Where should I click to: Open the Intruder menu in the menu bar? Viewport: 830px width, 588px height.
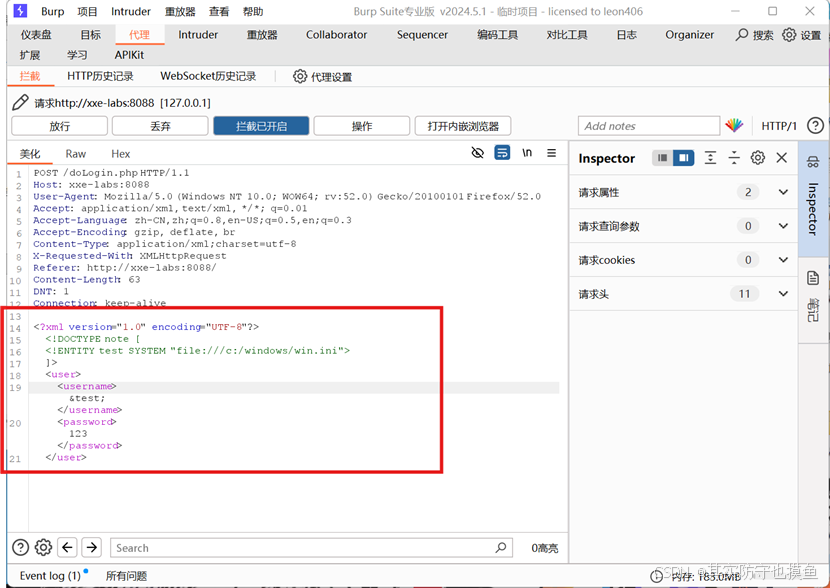coord(131,11)
